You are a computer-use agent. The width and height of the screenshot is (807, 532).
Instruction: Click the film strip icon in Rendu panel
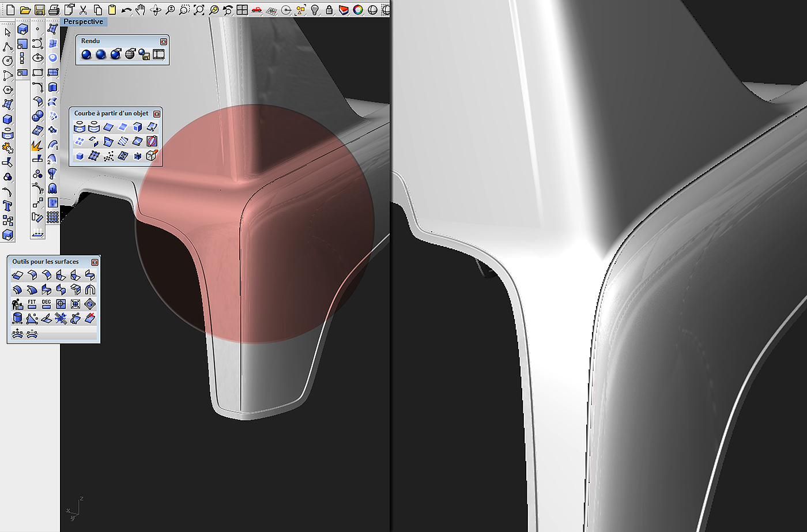pyautogui.click(x=159, y=54)
